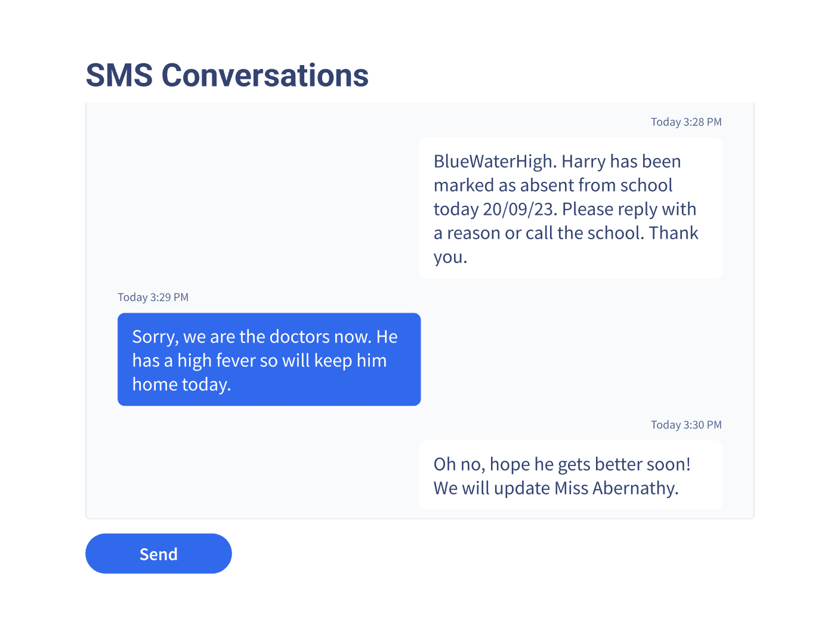The image size is (840, 630).
Task: Click the Send button
Action: 158,554
